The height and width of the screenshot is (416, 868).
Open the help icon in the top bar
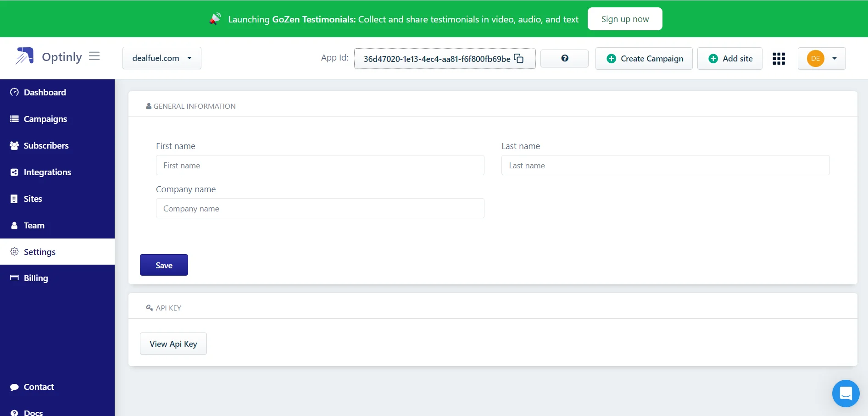(564, 59)
